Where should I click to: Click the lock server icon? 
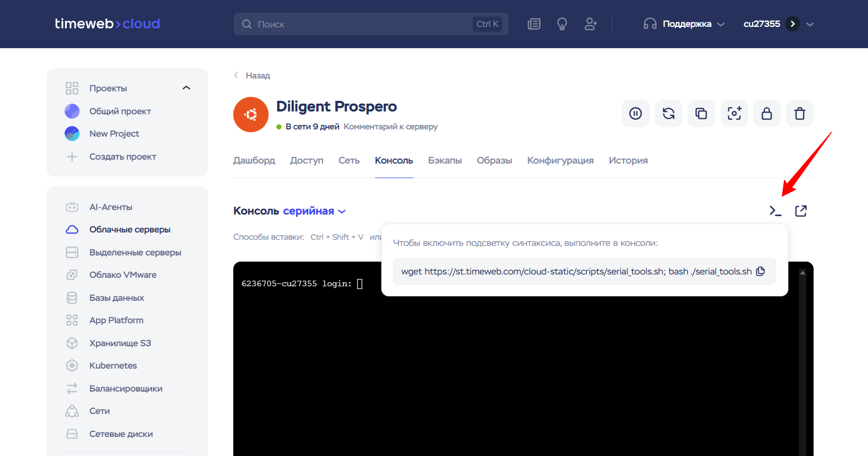[x=767, y=114]
